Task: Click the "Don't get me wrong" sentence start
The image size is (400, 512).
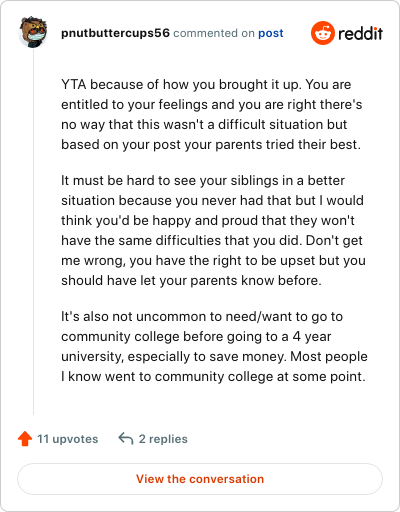Action: point(334,241)
